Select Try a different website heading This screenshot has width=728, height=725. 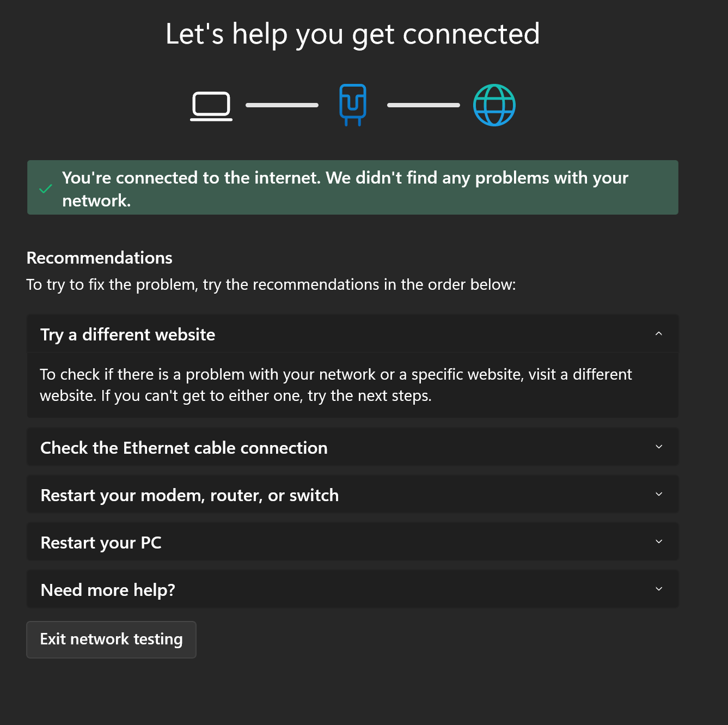127,334
